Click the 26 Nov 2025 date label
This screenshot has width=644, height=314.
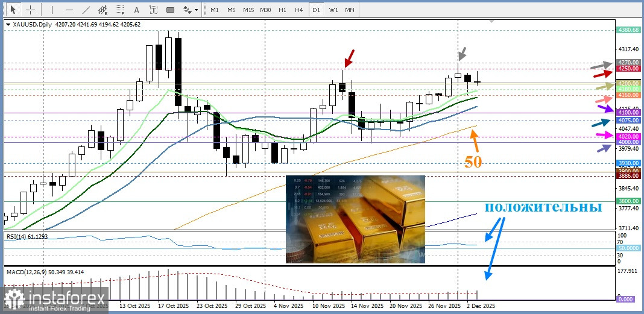tap(444, 306)
